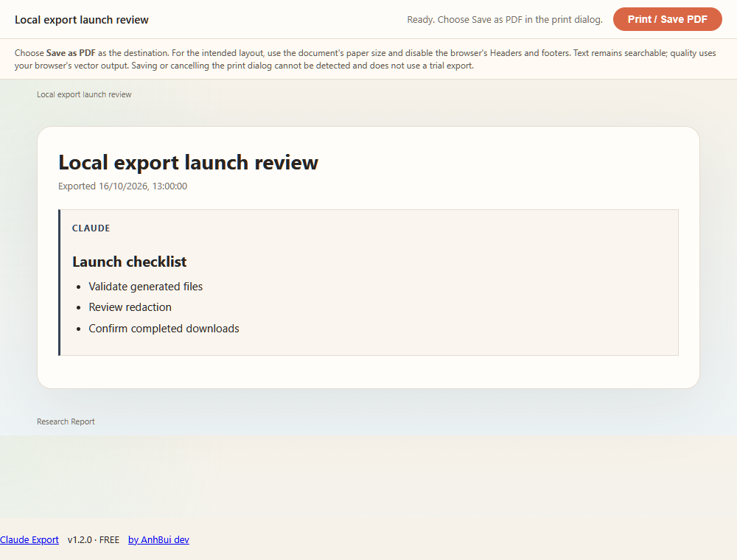This screenshot has height=560, width=737.
Task: Click the bold 'Save as PDF' instruction text
Action: click(71, 53)
